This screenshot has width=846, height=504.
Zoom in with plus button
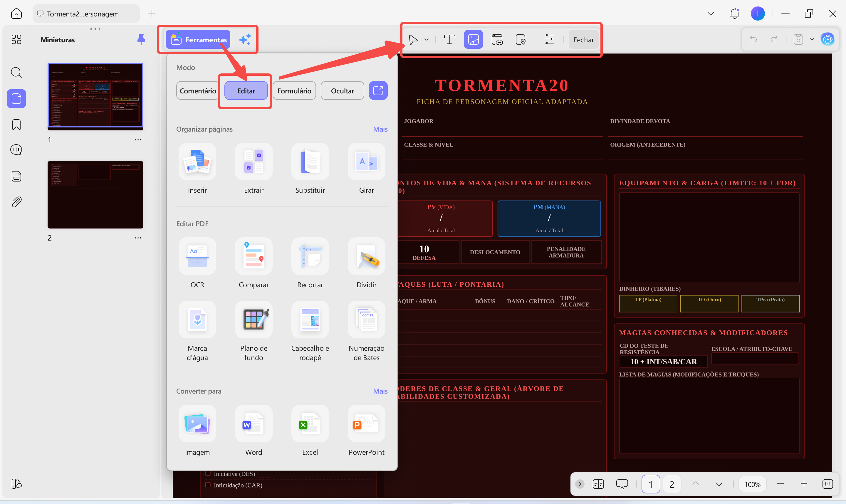[803, 484]
